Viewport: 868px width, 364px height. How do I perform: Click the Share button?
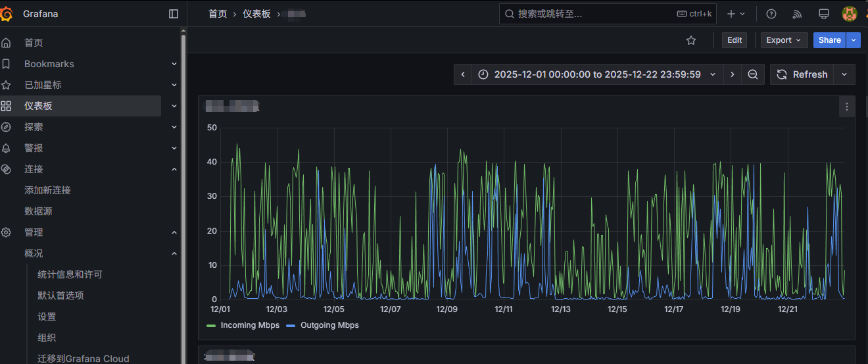830,40
